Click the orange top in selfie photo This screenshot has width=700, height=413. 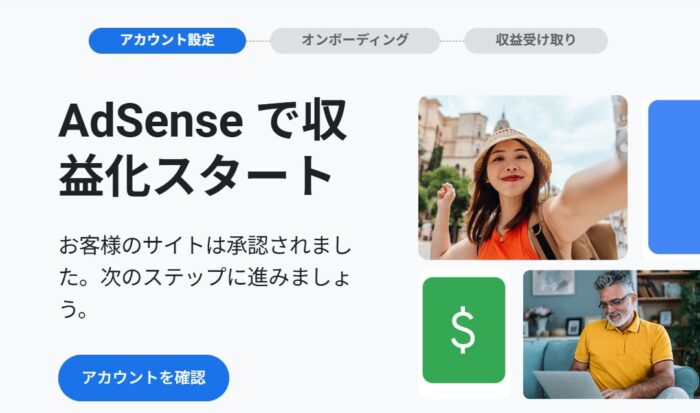[508, 241]
